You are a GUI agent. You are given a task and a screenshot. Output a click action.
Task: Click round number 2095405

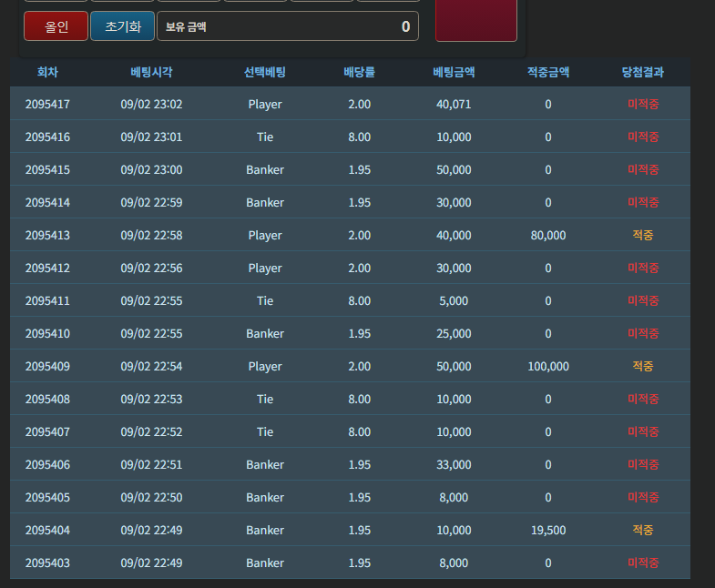[47, 498]
